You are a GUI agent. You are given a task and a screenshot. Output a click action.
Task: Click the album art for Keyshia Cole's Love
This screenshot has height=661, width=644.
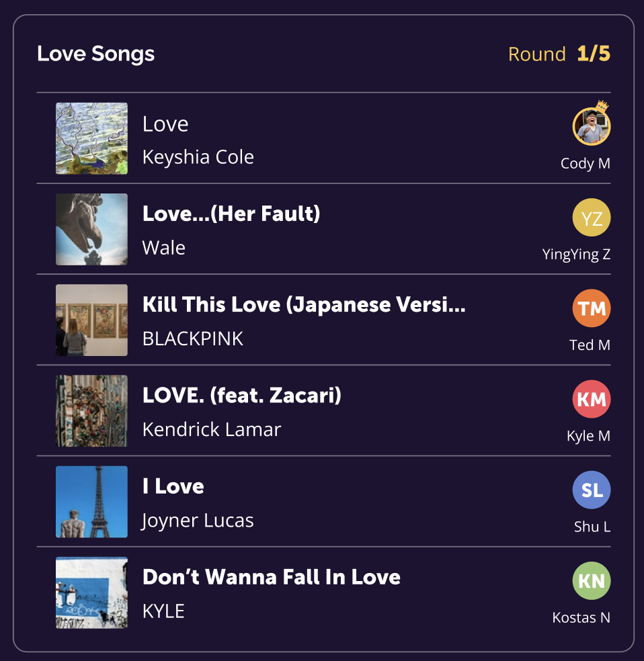click(x=91, y=138)
